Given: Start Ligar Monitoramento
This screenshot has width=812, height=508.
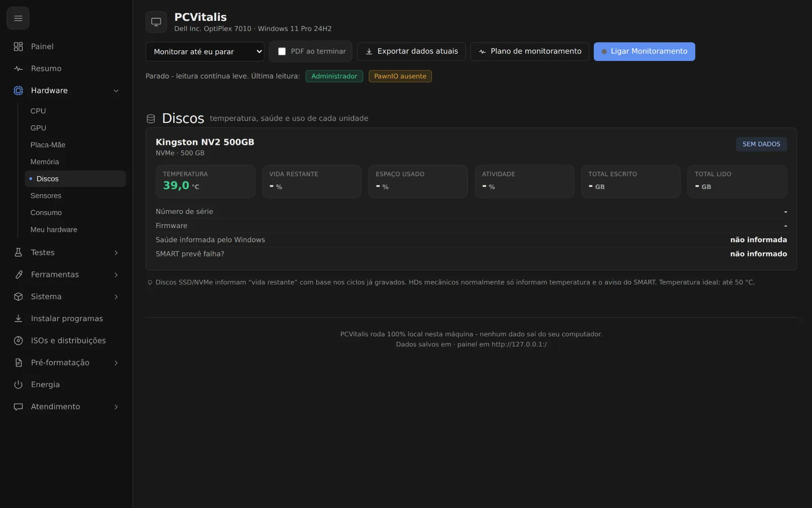Looking at the screenshot, I should [645, 51].
